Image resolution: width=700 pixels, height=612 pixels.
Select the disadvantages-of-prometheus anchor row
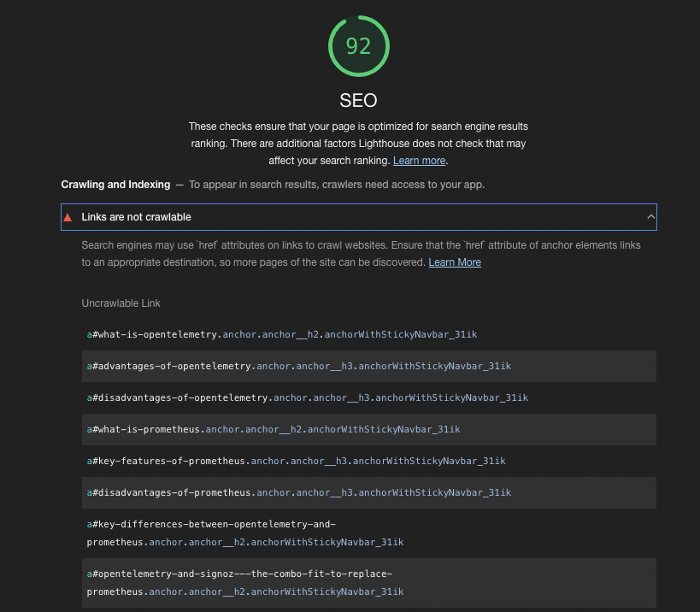tap(299, 492)
